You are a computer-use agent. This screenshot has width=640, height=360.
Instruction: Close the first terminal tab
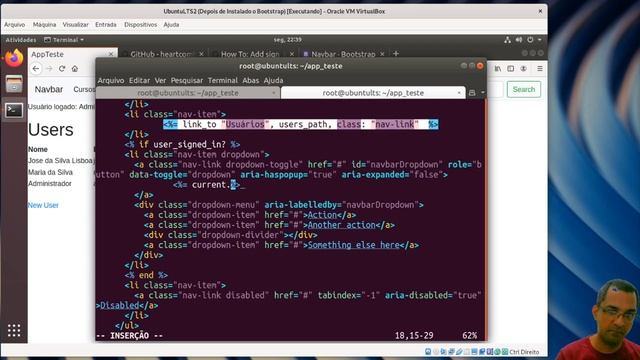273,93
